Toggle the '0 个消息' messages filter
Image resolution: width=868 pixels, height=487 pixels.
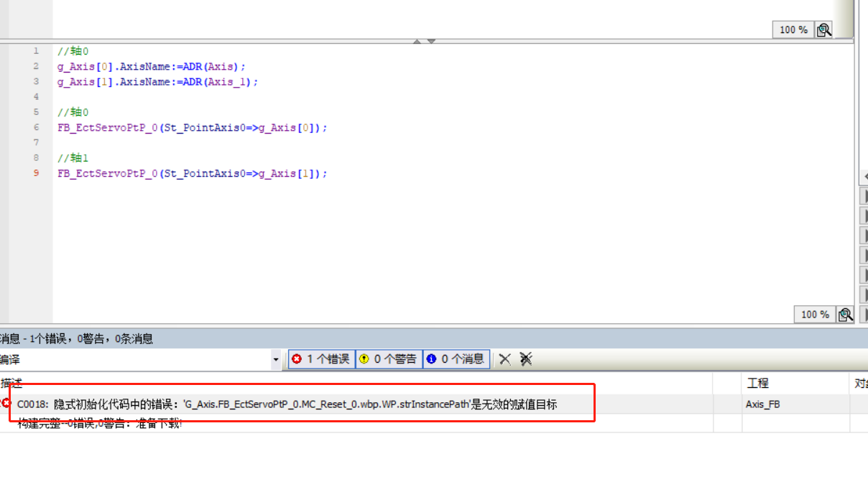[456, 359]
